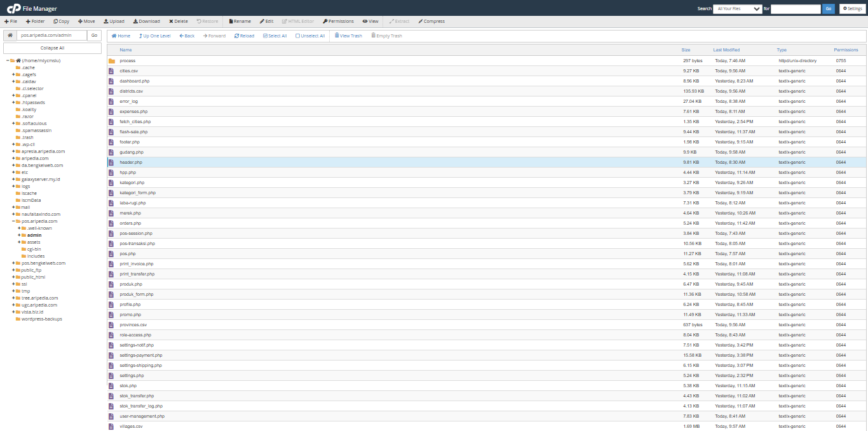Viewport: 868px width, 431px height.
Task: Click the search text input field
Action: click(796, 9)
